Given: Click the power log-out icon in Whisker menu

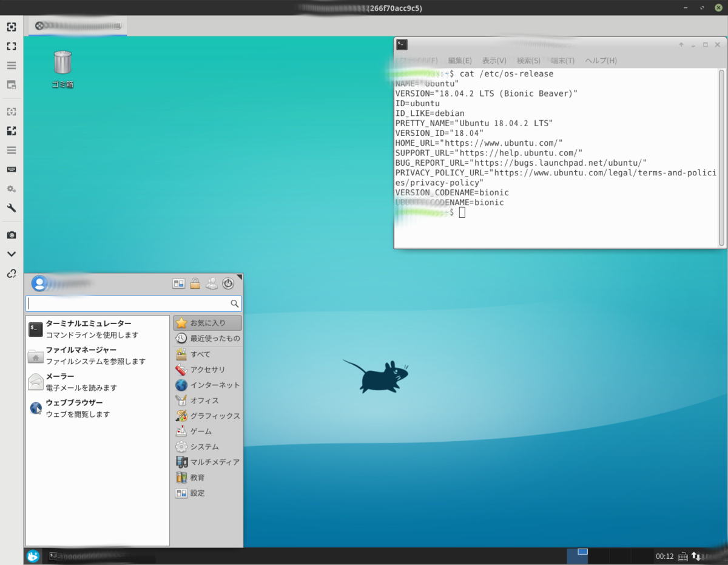Looking at the screenshot, I should [228, 283].
